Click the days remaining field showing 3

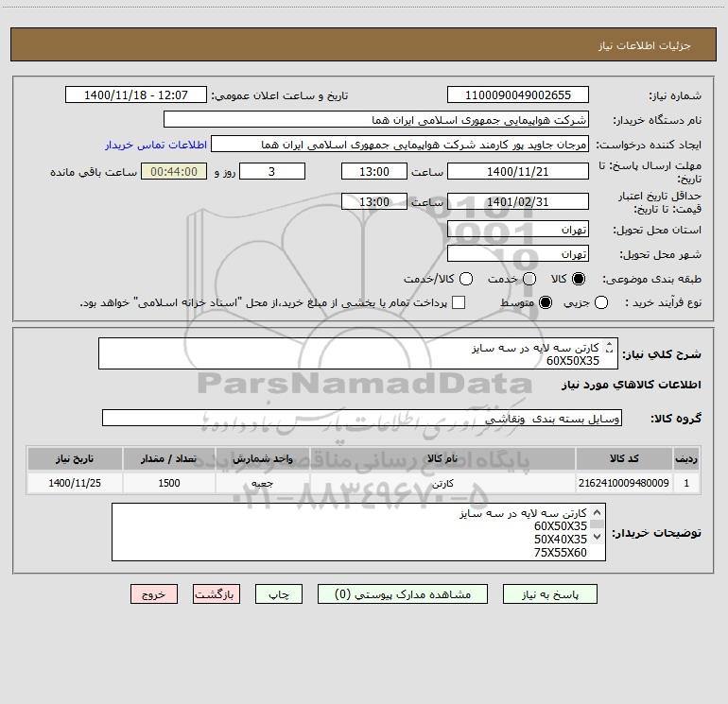(x=272, y=171)
